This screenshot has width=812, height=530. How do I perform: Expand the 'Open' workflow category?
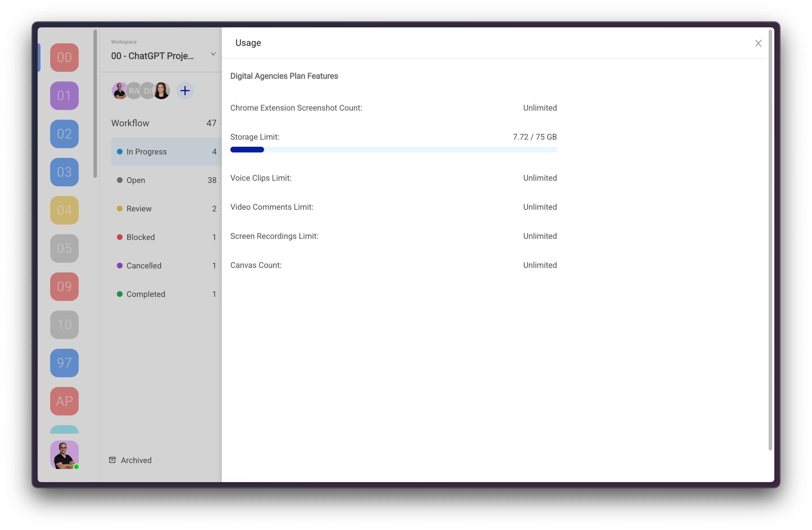(135, 180)
